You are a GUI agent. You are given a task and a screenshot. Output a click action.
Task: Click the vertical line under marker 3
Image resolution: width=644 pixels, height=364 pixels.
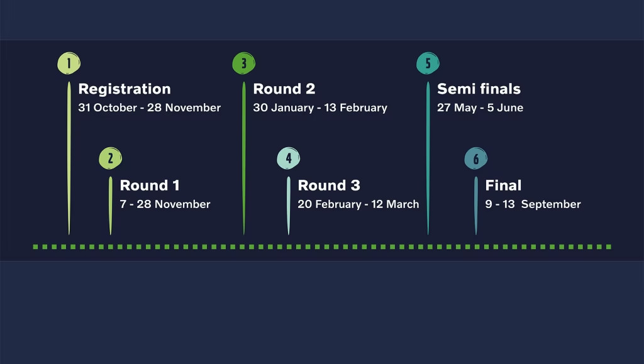(x=244, y=158)
